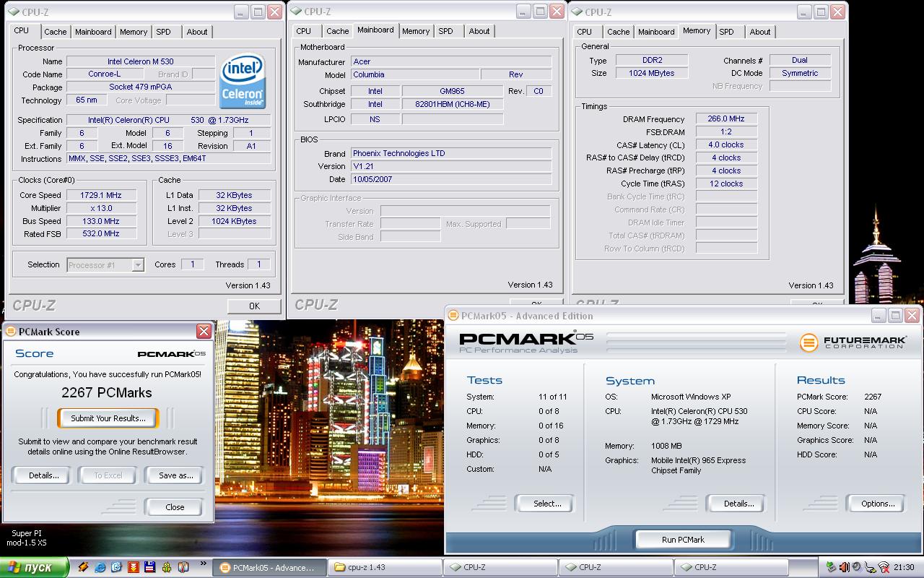The image size is (924, 578).
Task: Click the Level 2 cache value 1024 KBytes
Action: coord(234,221)
